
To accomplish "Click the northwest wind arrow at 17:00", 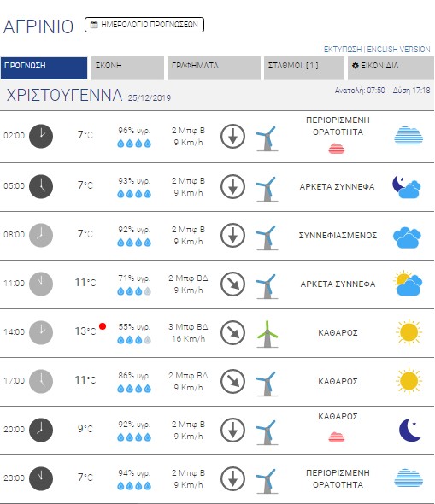I will point(233,382).
